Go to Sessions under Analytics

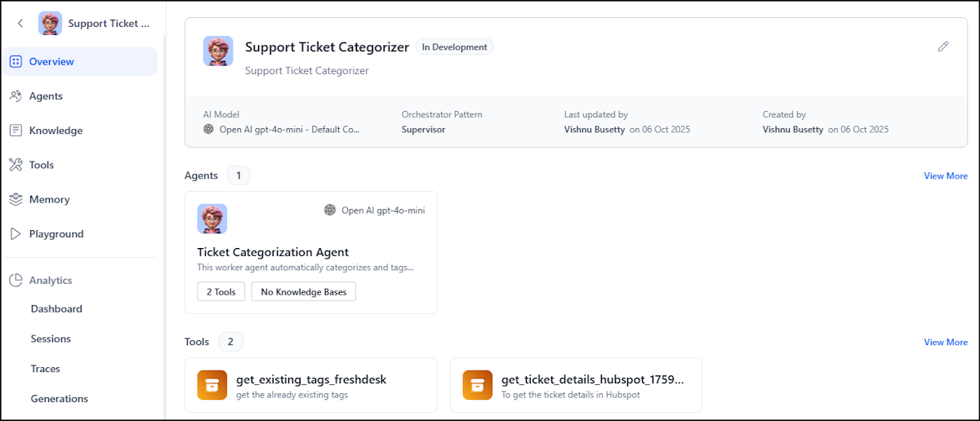click(x=51, y=339)
